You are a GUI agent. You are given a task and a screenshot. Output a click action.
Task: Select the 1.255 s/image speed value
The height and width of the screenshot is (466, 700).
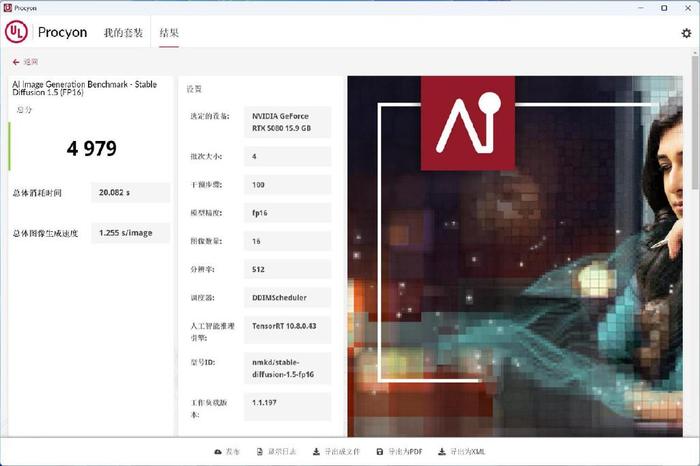[x=130, y=233]
